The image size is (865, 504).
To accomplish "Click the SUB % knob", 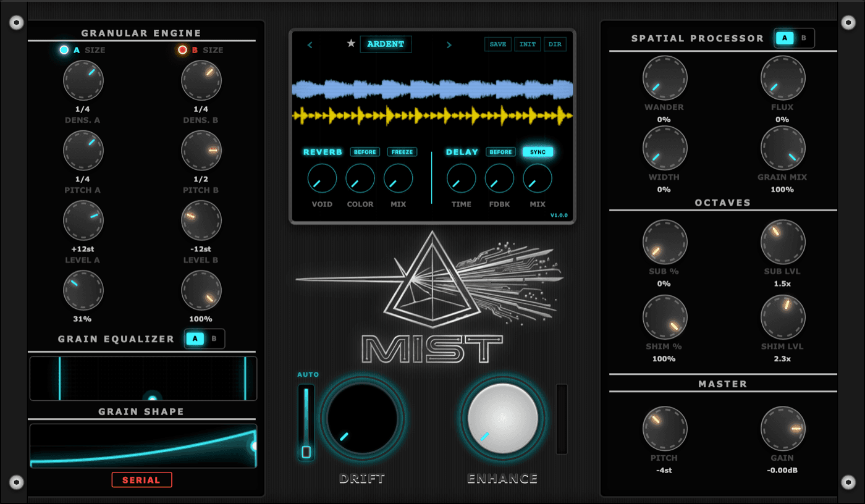I will tap(665, 242).
